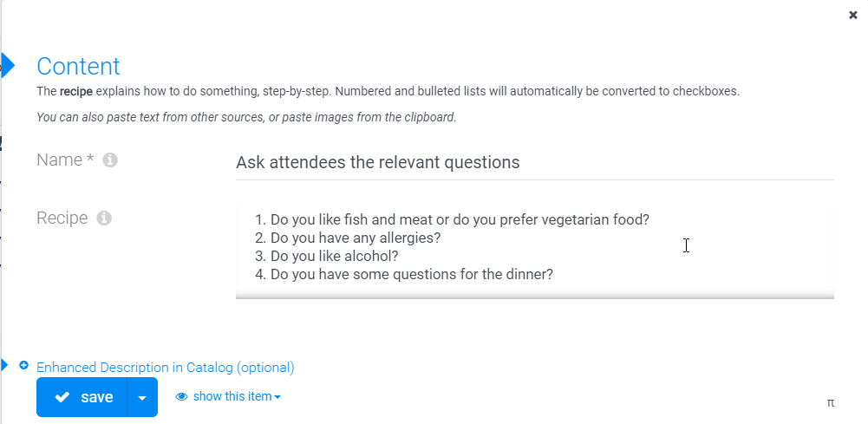Click into the Name input field
Image resolution: width=868 pixels, height=424 pixels.
coord(535,162)
